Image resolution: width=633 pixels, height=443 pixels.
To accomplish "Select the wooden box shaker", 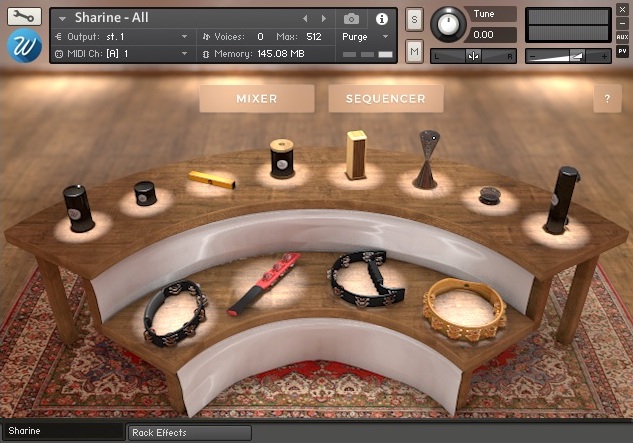I will click(356, 155).
